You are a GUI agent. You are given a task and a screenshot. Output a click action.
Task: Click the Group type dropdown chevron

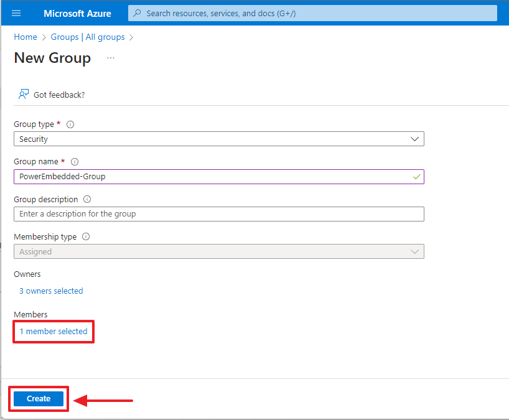click(415, 139)
